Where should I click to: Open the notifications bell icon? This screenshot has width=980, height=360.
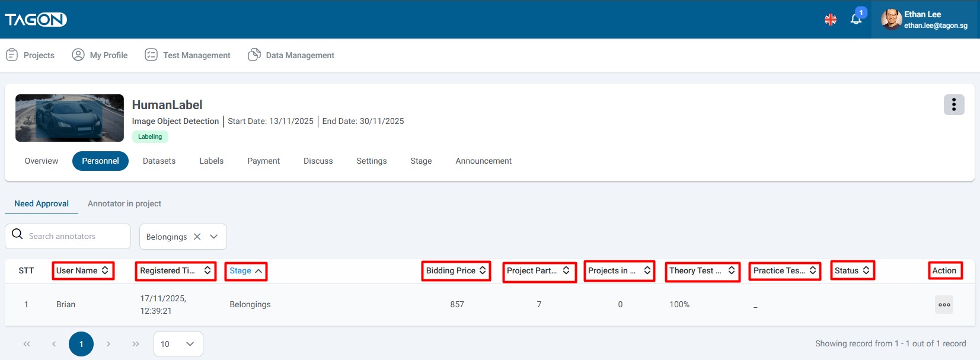pos(855,20)
